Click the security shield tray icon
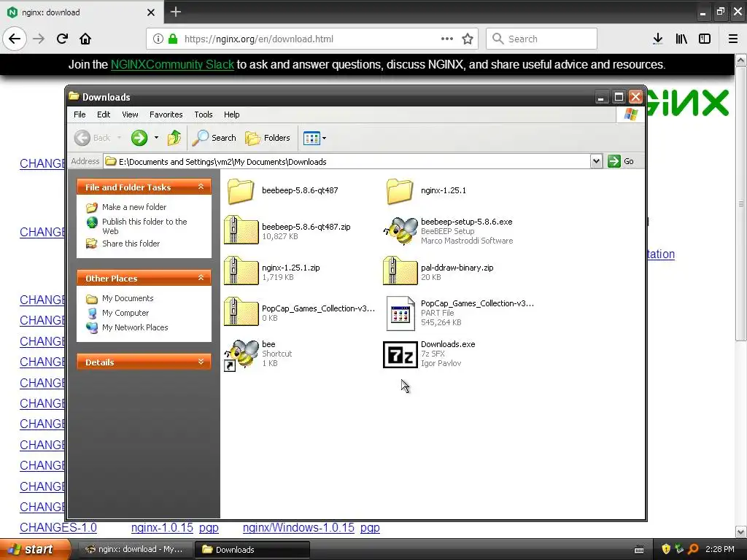The height and width of the screenshot is (560, 747). [666, 550]
